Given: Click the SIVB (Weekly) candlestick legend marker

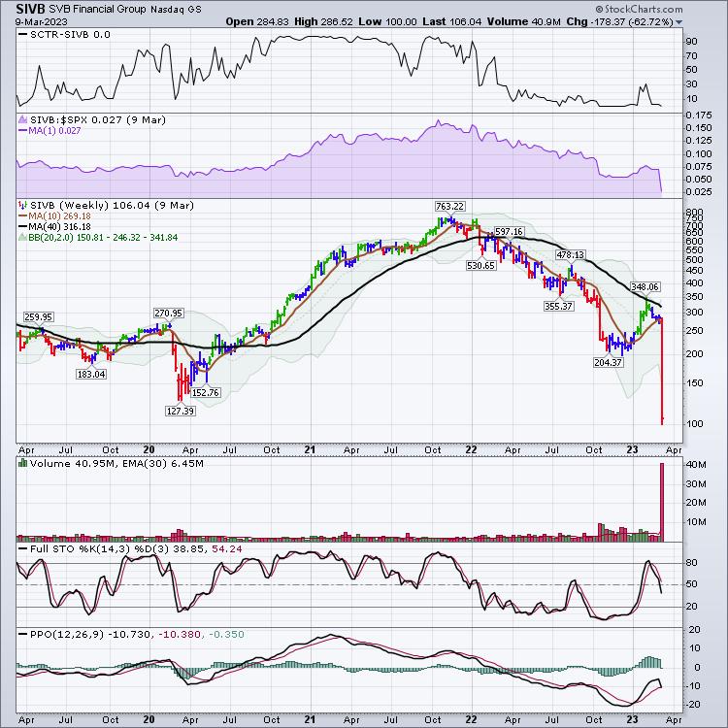Looking at the screenshot, I should click(23, 206).
